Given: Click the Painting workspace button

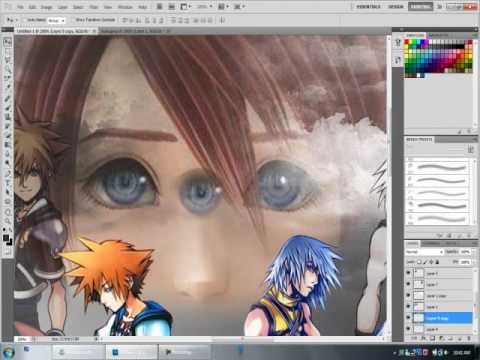Looking at the screenshot, I should (x=420, y=6).
